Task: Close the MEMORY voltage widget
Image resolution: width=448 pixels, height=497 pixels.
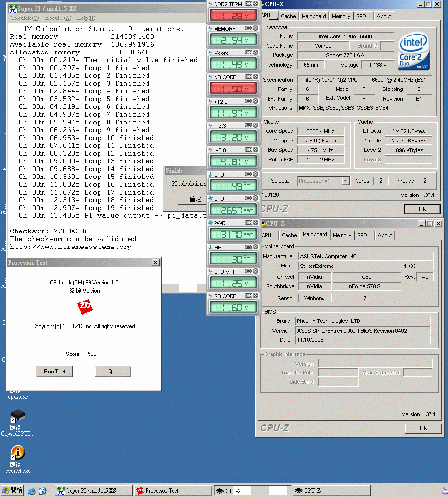Action: coord(255,28)
